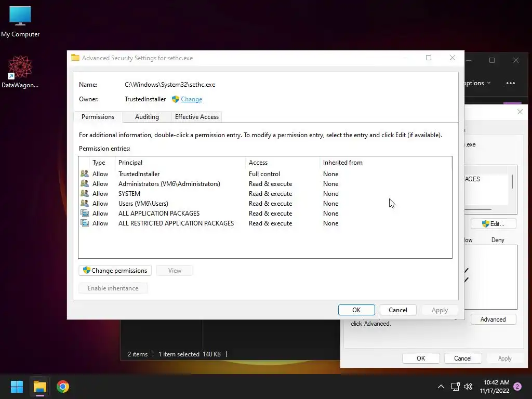Select the TrustedInstaller permission entry

point(265,174)
